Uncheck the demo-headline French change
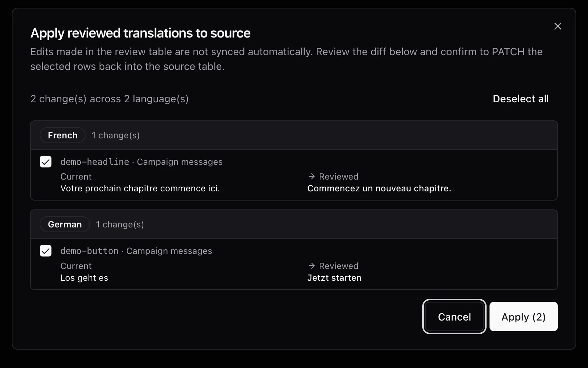 tap(46, 162)
